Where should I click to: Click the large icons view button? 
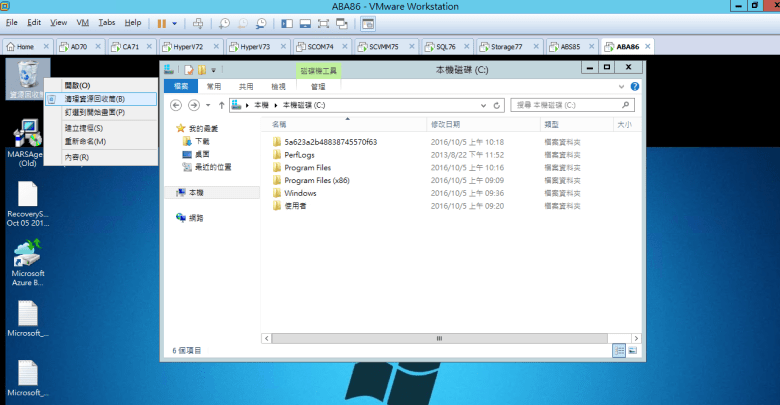633,350
